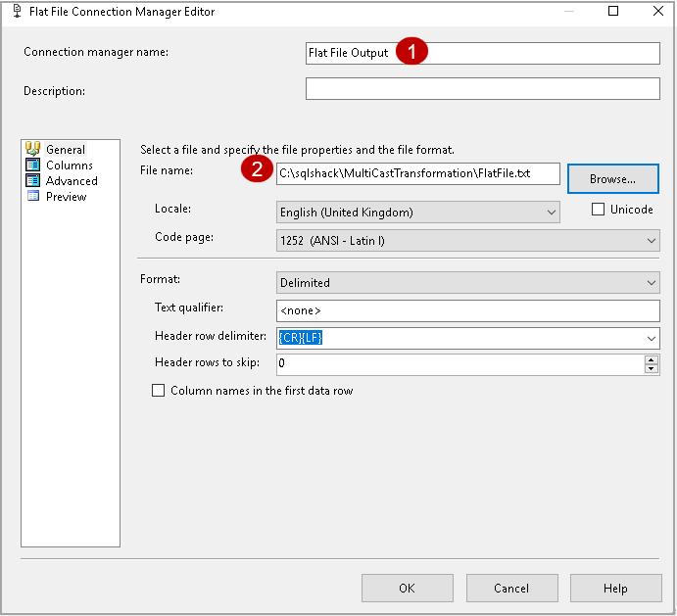The width and height of the screenshot is (677, 616).
Task: Click the Preview page icon
Action: (x=32, y=197)
